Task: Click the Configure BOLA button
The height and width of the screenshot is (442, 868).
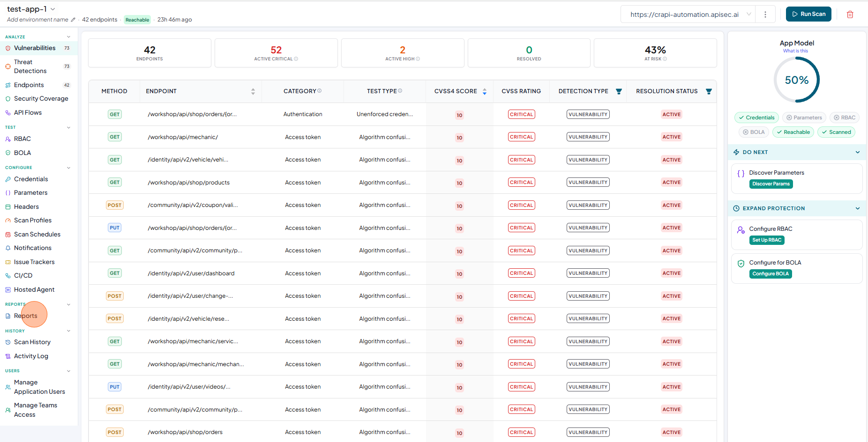Action: (771, 274)
